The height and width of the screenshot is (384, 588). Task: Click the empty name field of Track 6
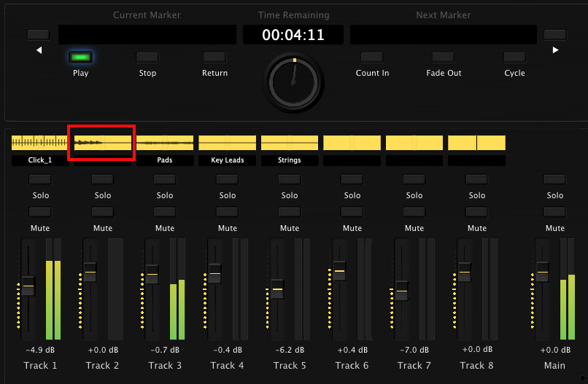(x=352, y=160)
